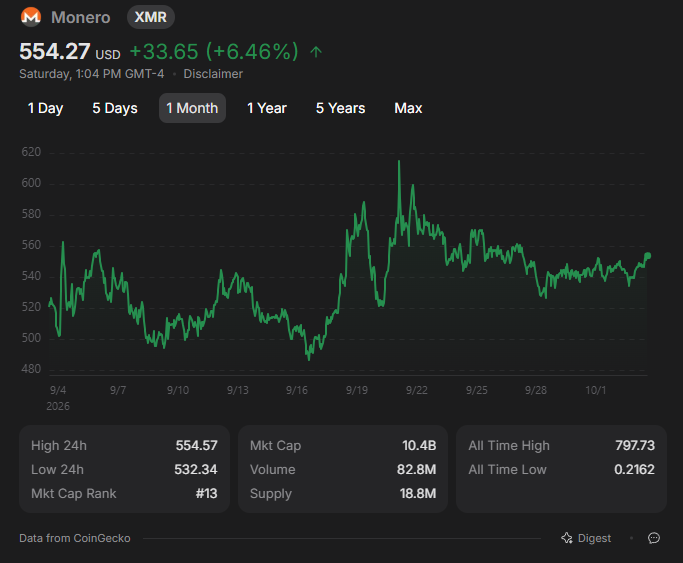
Task: Click the All Time High label
Action: pyautogui.click(x=509, y=445)
